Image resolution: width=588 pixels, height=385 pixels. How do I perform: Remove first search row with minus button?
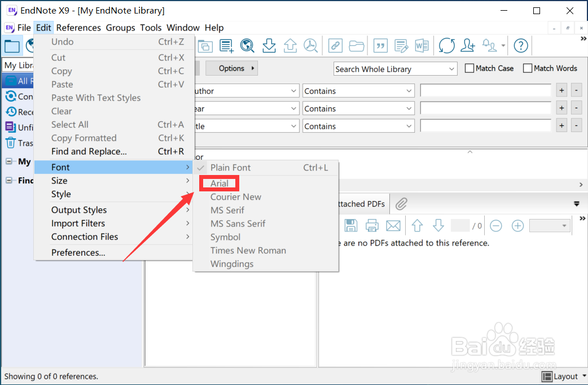pos(576,90)
